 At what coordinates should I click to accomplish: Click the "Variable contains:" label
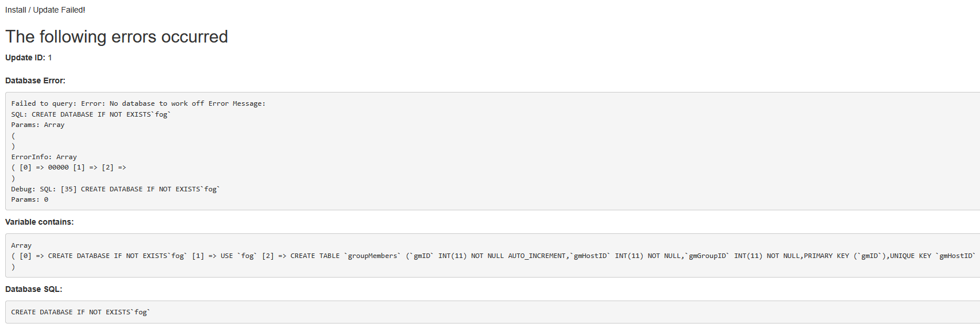tap(39, 222)
